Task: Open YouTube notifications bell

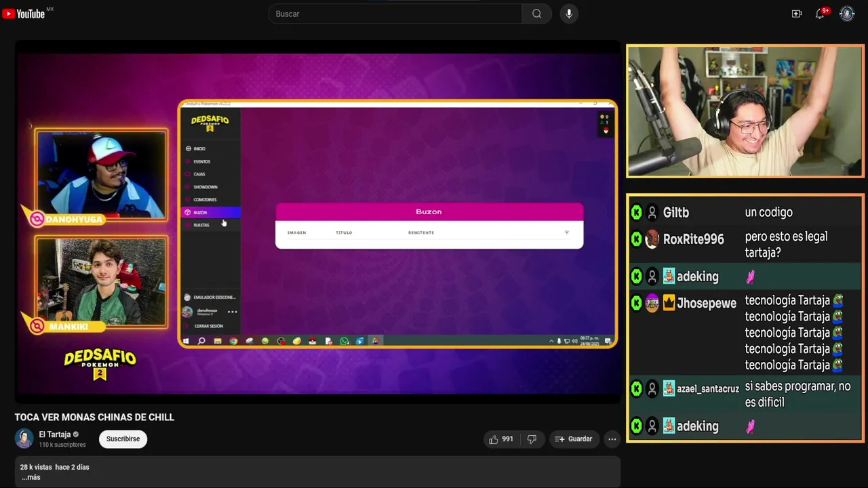Action: pyautogui.click(x=820, y=14)
